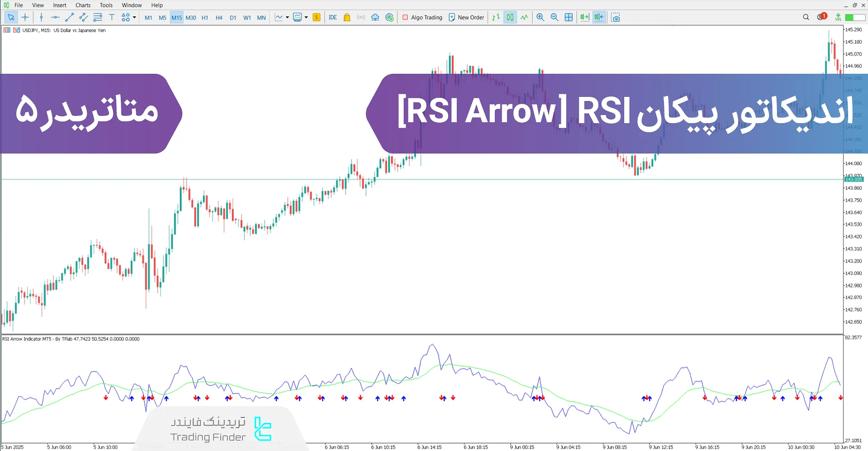Open the search magnifier
Image resolution: width=868 pixels, height=451 pixels.
pos(806,17)
